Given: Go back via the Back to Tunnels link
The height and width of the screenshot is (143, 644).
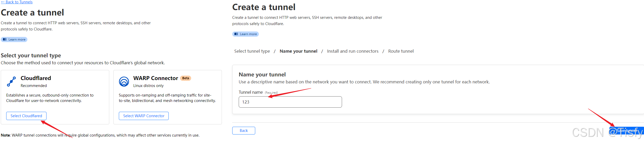Looking at the screenshot, I should point(17,2).
